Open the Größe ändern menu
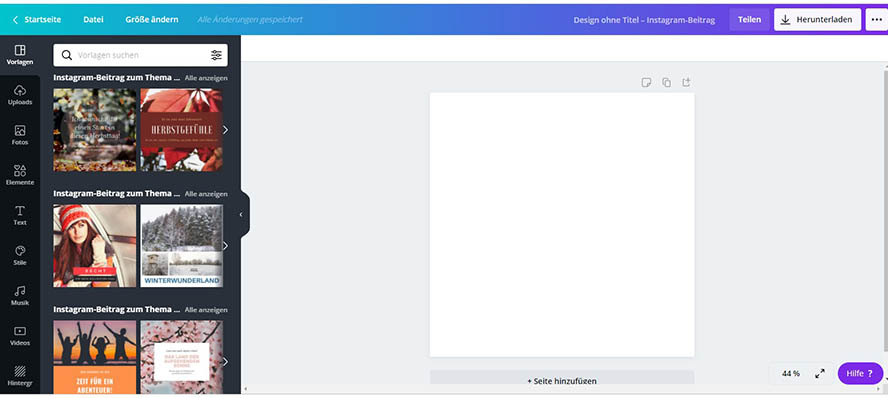888x398 pixels. click(152, 19)
